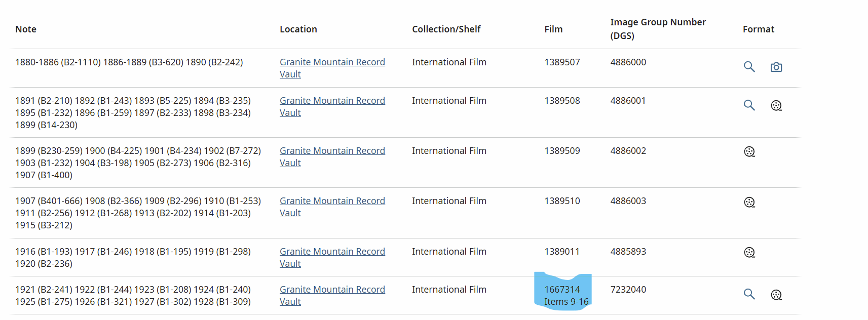
Task: Click the film reel icon for film 1389011
Action: pos(749,252)
